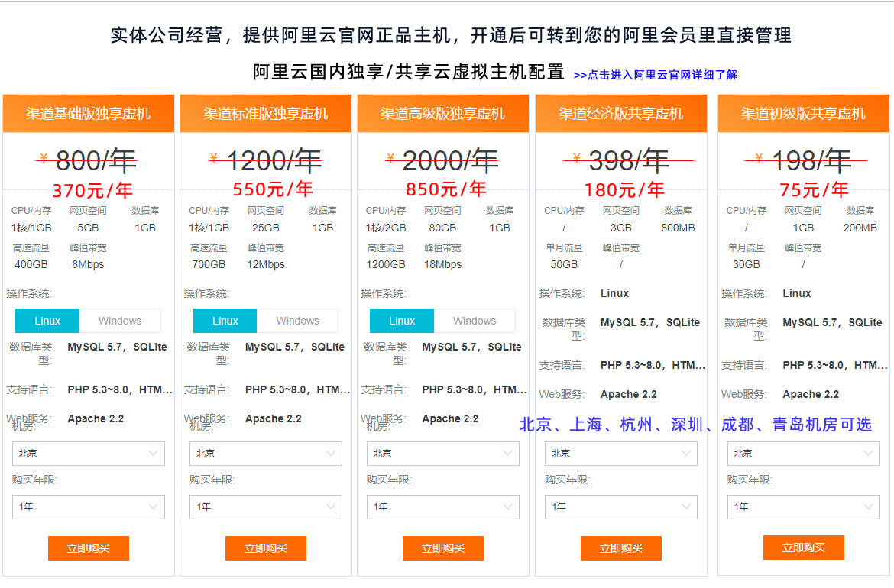This screenshot has height=588, width=894.
Task: Click the 75元/年 discounted price
Action: (x=814, y=189)
